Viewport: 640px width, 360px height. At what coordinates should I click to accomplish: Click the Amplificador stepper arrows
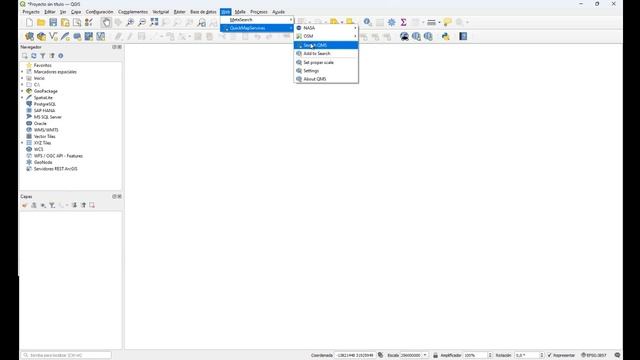(490, 355)
